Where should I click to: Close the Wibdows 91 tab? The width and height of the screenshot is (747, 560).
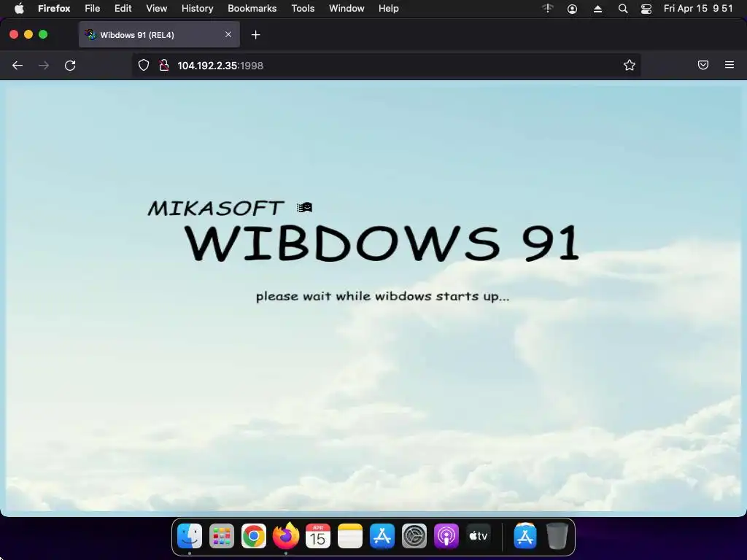(x=228, y=34)
